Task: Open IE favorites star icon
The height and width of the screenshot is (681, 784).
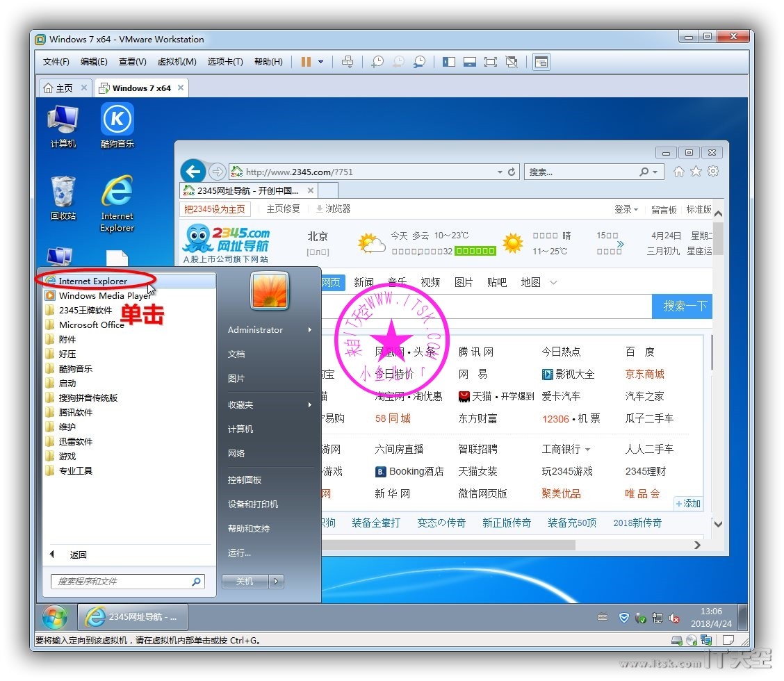Action: (696, 172)
